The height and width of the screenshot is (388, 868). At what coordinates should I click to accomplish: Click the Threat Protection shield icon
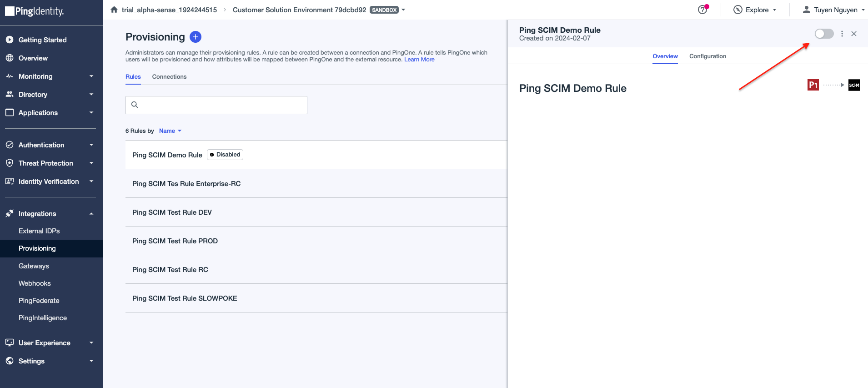coord(10,163)
